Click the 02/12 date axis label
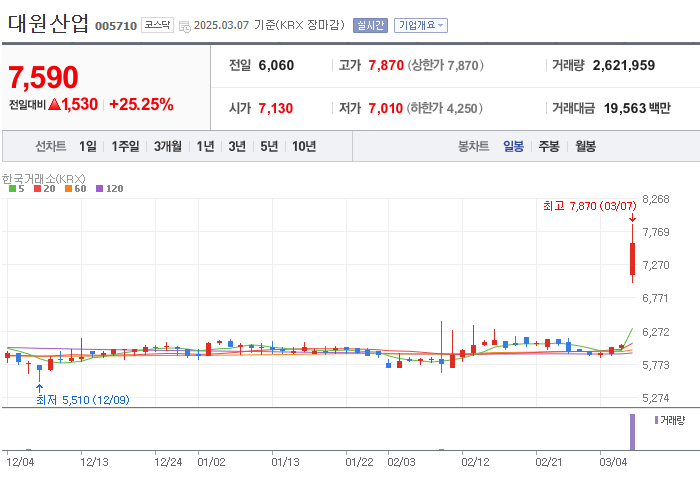 click(x=475, y=462)
